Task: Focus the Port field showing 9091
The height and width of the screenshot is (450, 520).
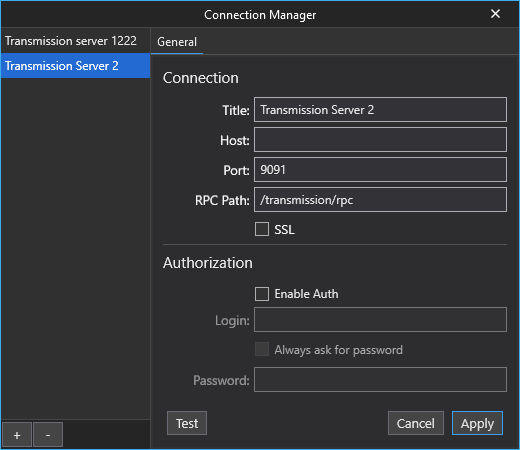Action: point(380,170)
